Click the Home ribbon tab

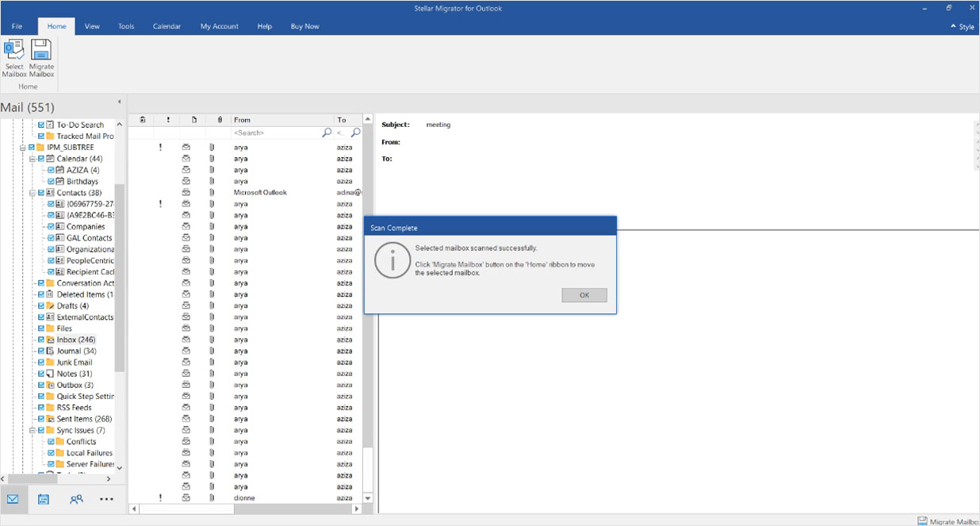pos(56,26)
